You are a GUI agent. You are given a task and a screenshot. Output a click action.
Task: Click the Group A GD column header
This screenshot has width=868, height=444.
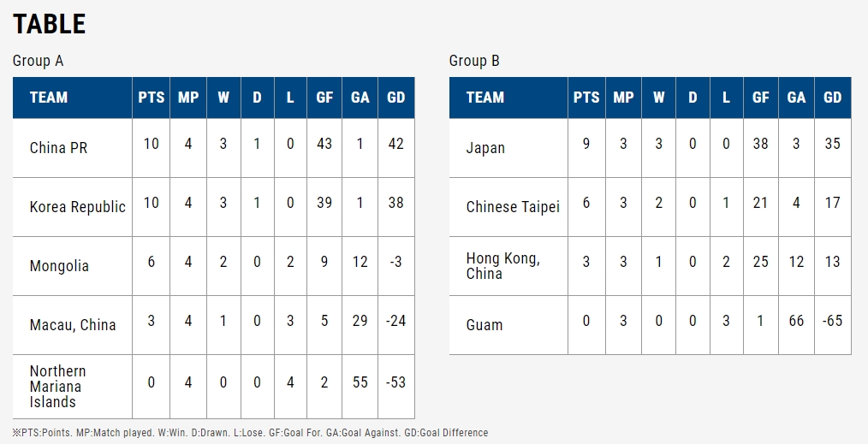click(x=395, y=98)
